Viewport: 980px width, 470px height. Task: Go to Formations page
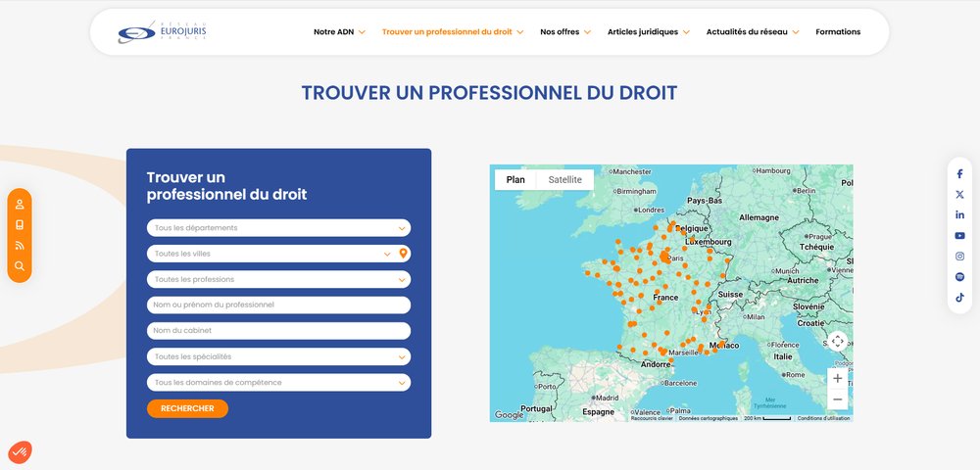pyautogui.click(x=838, y=32)
